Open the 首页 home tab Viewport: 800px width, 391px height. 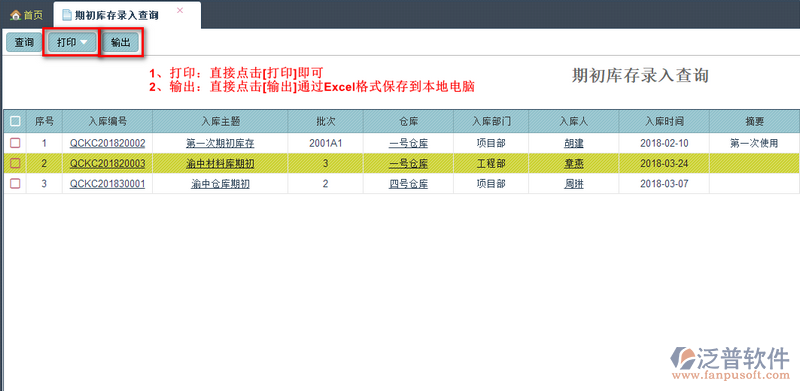(27, 15)
